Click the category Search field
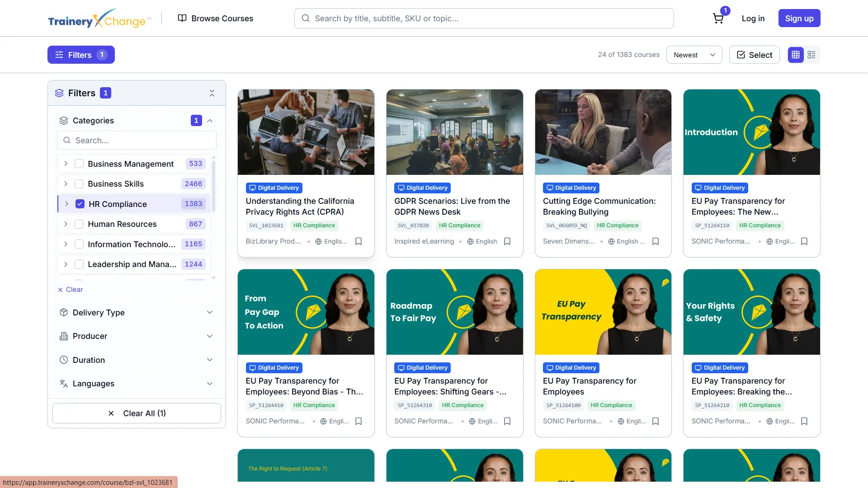868x488 pixels. 137,141
